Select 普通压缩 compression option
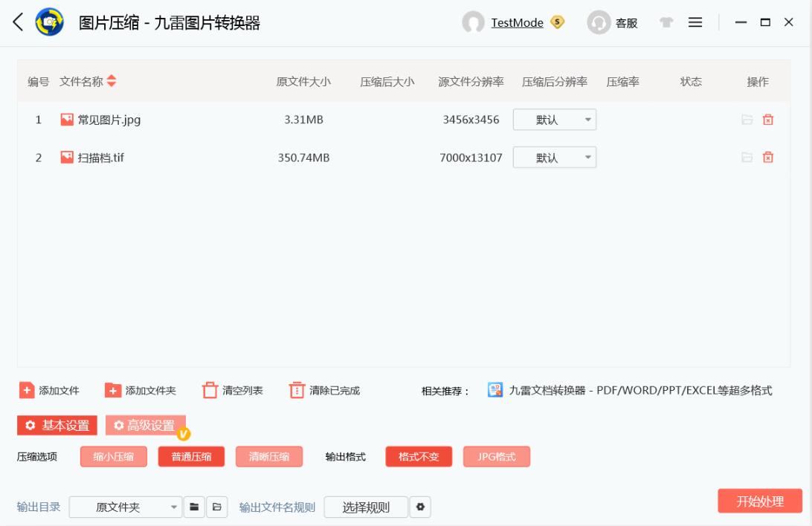 click(191, 457)
